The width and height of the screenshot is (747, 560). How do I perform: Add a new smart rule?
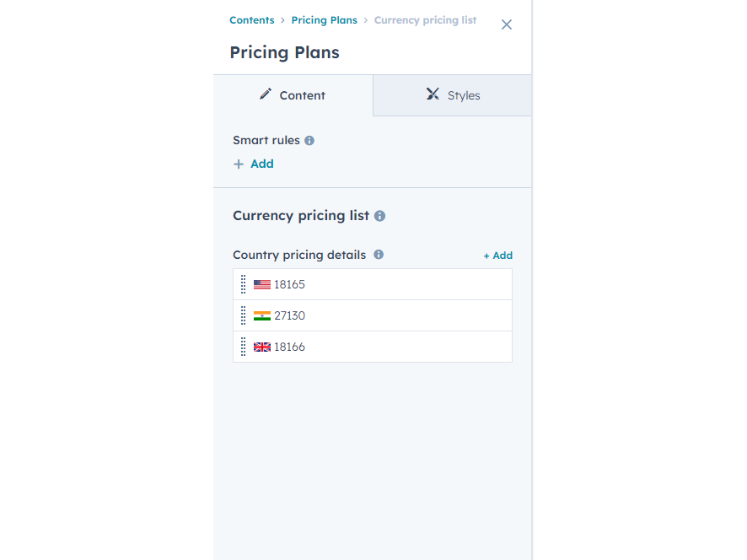tap(253, 164)
